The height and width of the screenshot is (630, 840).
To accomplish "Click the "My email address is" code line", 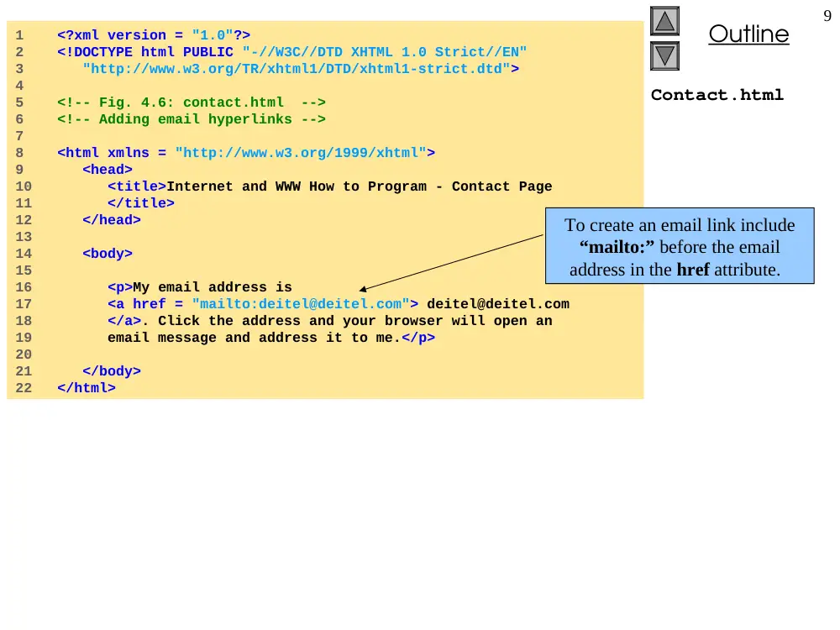I will (200, 287).
